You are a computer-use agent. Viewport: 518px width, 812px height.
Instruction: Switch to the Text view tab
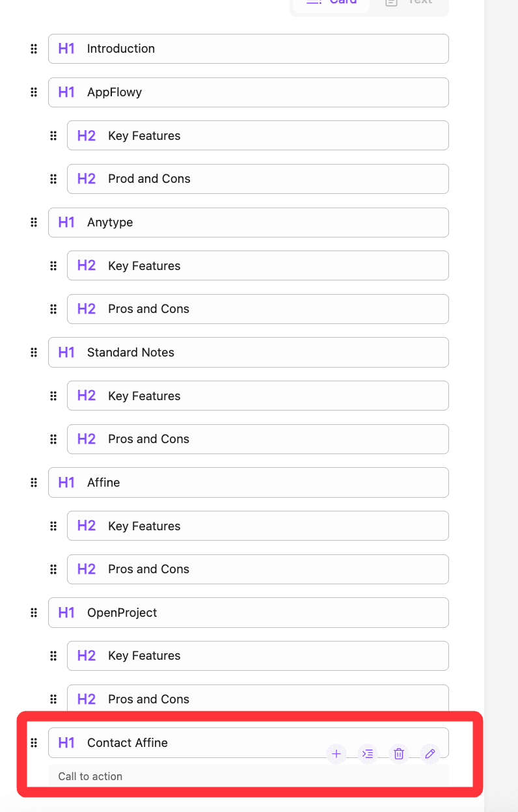click(x=410, y=3)
